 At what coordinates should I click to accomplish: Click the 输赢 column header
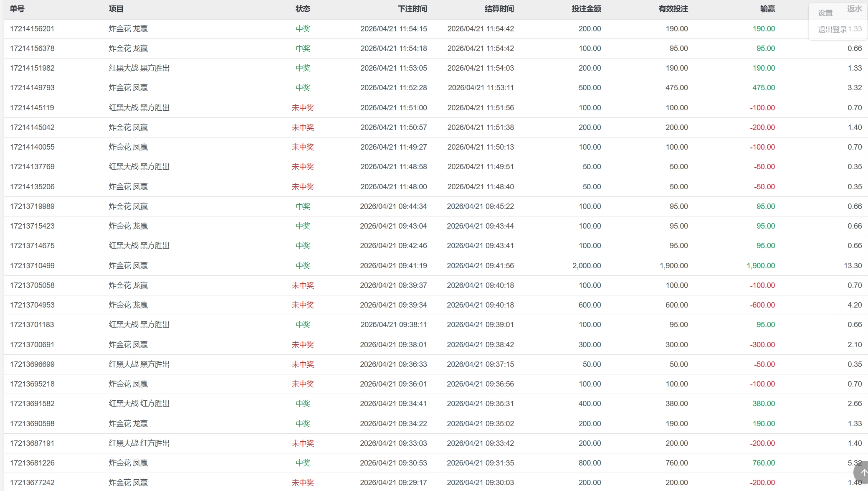click(767, 9)
